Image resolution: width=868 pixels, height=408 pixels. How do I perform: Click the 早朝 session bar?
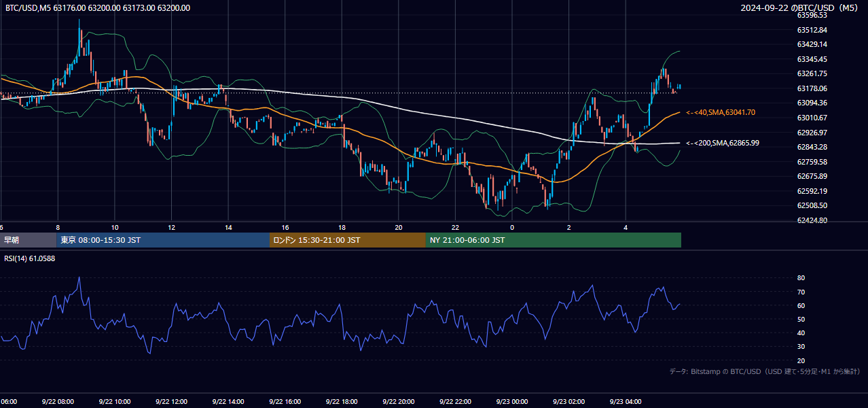coord(28,240)
